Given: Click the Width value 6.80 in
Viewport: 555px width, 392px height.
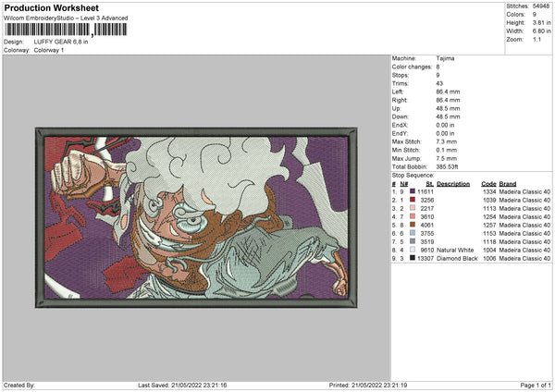Looking at the screenshot, I should pos(541,31).
